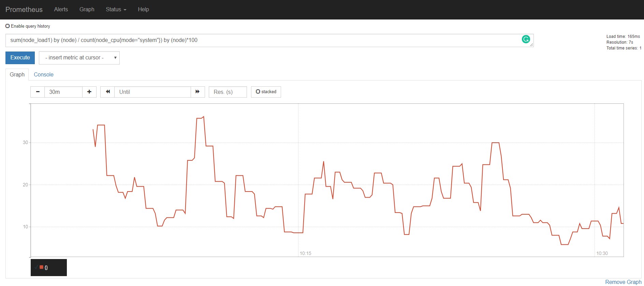644x286 pixels.
Task: Decrease graph time range with minus icon
Action: pos(38,92)
